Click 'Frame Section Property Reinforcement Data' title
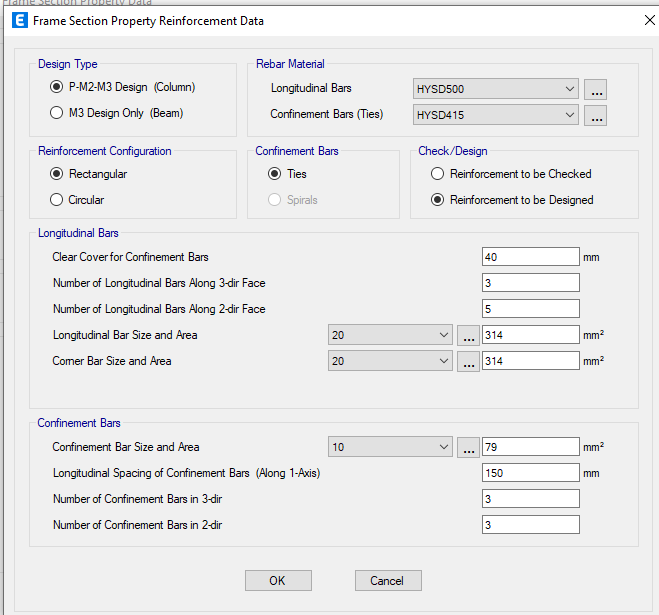 [148, 21]
